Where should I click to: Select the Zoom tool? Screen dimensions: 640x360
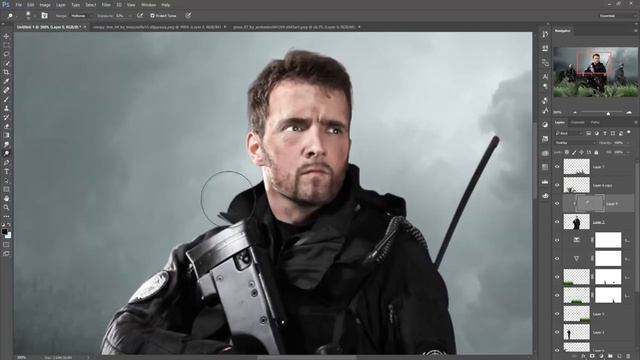tap(6, 207)
